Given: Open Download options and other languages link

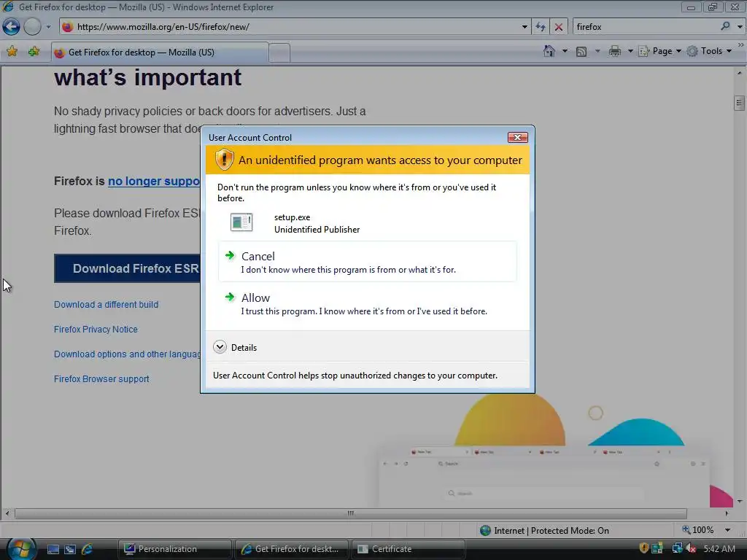Looking at the screenshot, I should click(127, 354).
